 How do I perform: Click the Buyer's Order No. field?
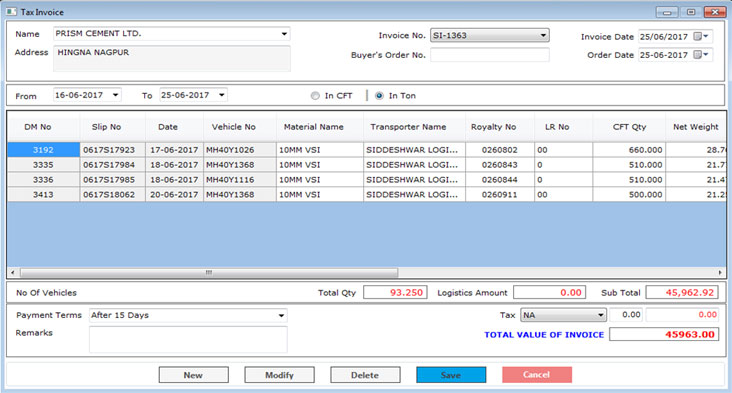click(490, 55)
